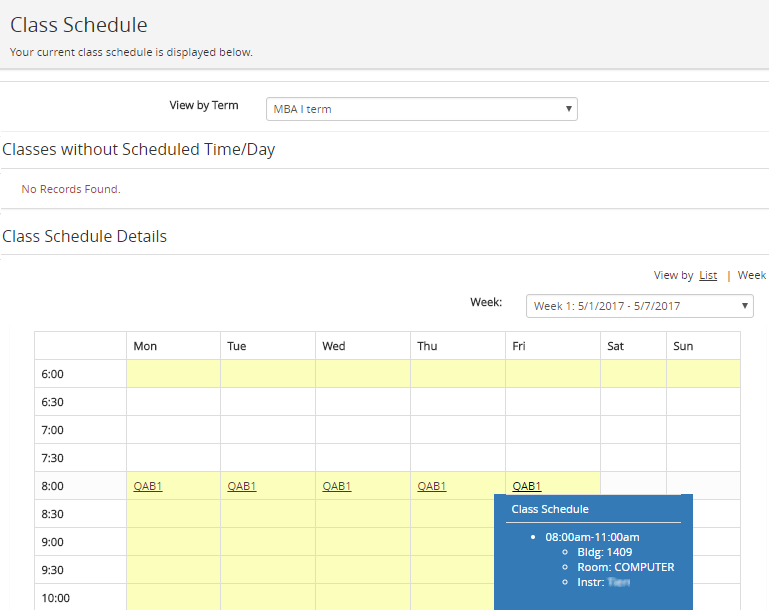The image size is (769, 610).
Task: Click the Wed column header
Action: (x=334, y=346)
